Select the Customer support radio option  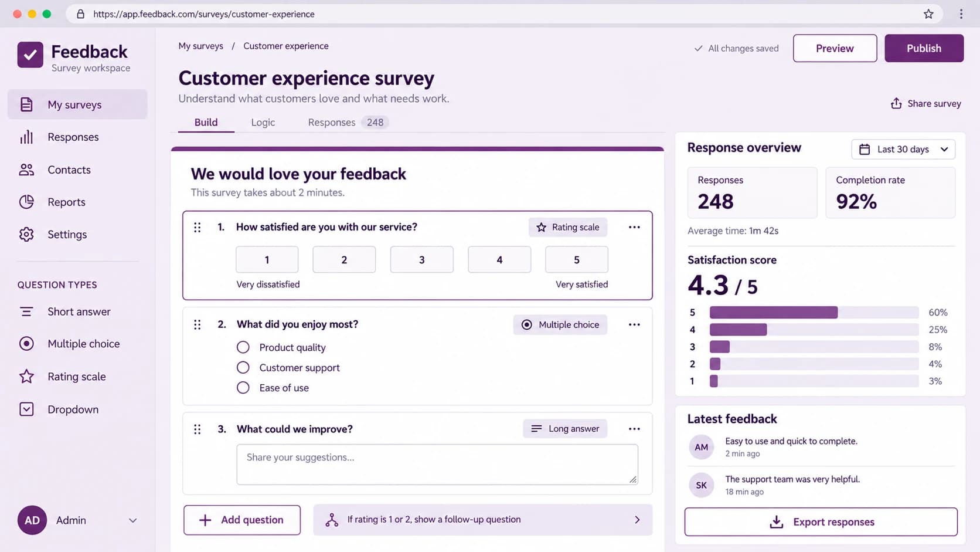pyautogui.click(x=243, y=367)
